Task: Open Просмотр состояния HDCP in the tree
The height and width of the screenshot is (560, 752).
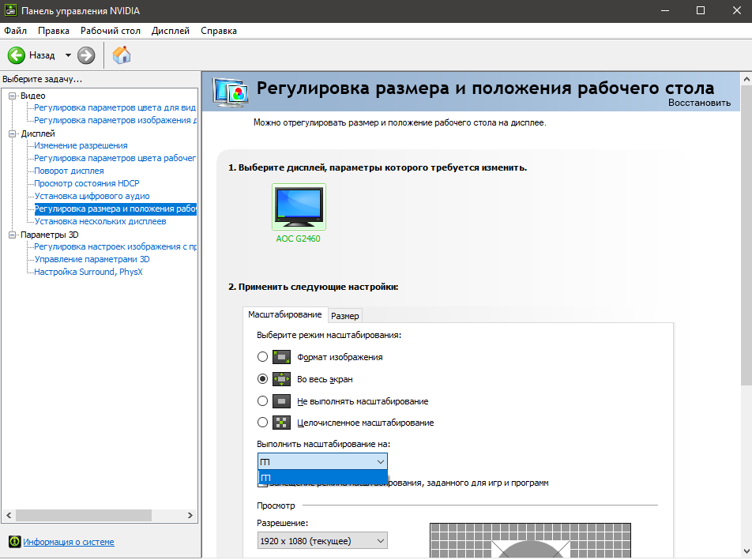Action: click(x=87, y=183)
